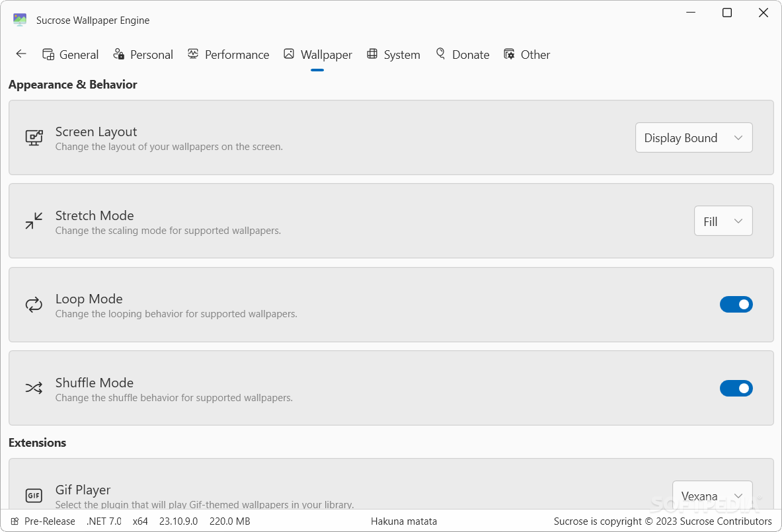Click the Shuffle Mode crossed-arrows icon
782x532 pixels.
point(34,388)
